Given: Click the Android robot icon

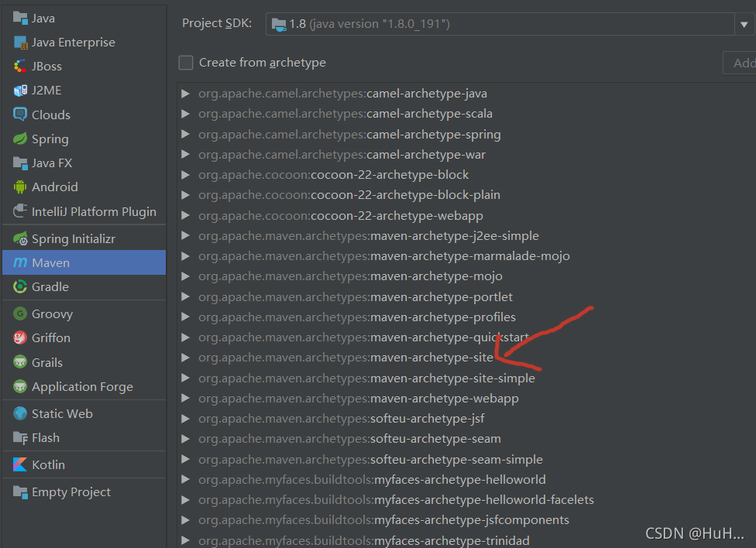Looking at the screenshot, I should [20, 187].
